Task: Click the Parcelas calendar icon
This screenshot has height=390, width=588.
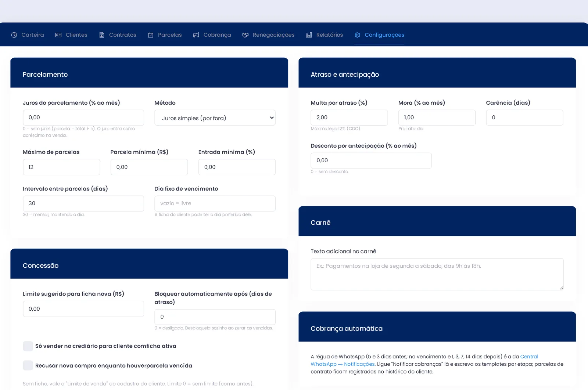Action: click(x=151, y=35)
